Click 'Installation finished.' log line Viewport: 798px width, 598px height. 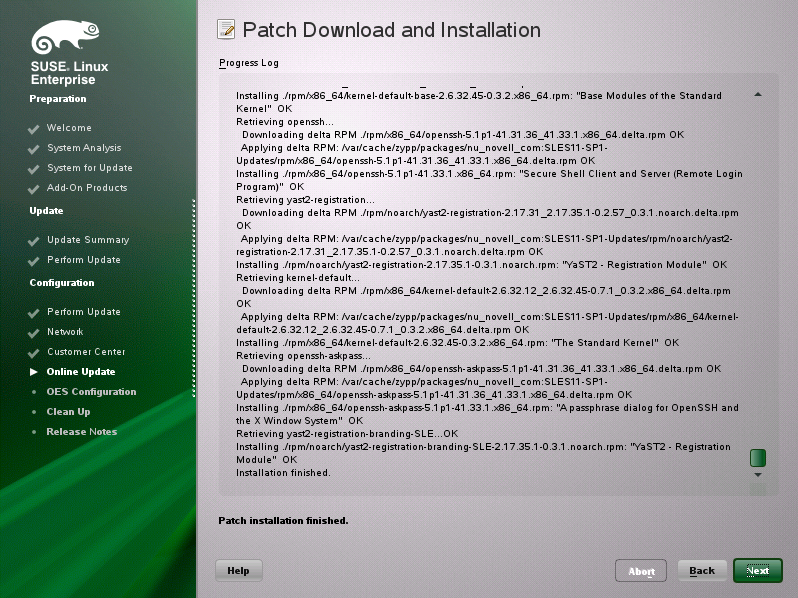pyautogui.click(x=283, y=473)
